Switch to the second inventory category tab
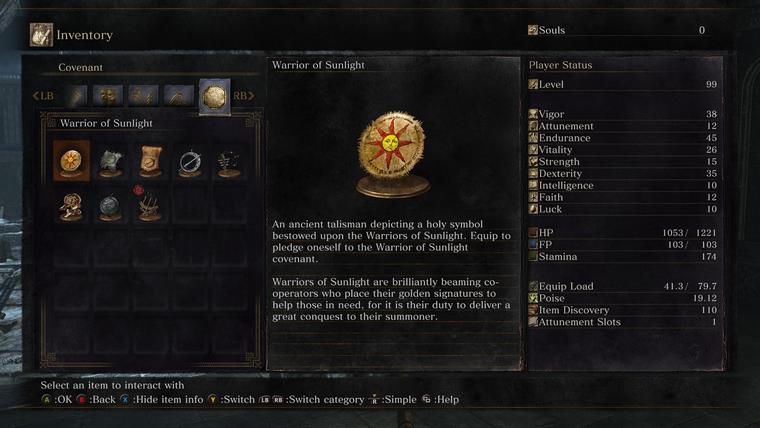Image resolution: width=760 pixels, height=428 pixels. [x=108, y=96]
